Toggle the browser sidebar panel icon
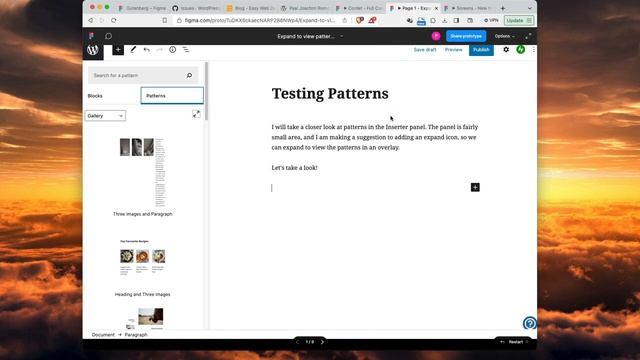The image size is (640, 360). pos(456,20)
